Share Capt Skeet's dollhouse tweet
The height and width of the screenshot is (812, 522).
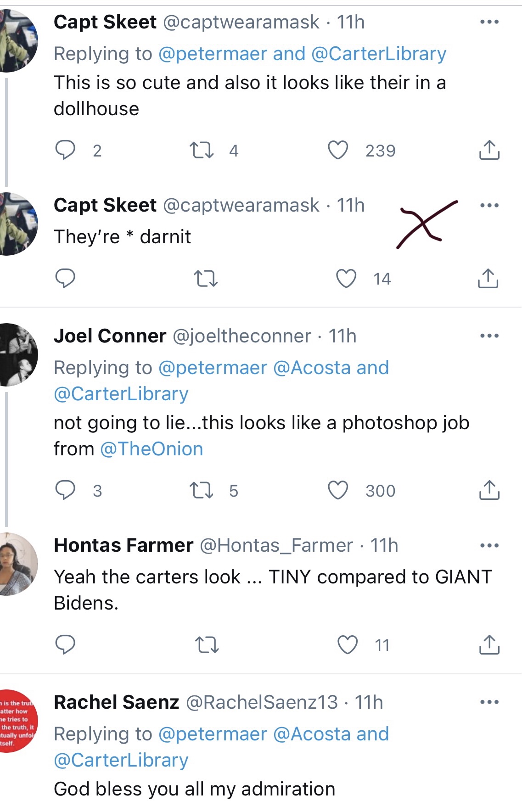(x=489, y=150)
